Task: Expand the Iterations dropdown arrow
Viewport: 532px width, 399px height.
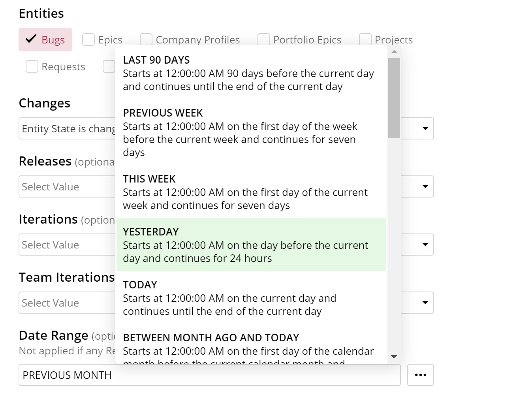Action: (425, 245)
